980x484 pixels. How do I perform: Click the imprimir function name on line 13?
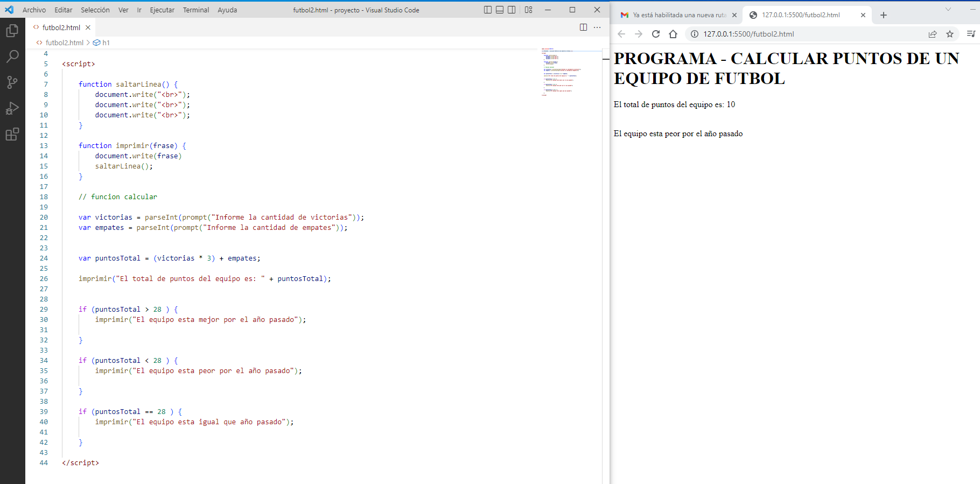point(132,145)
